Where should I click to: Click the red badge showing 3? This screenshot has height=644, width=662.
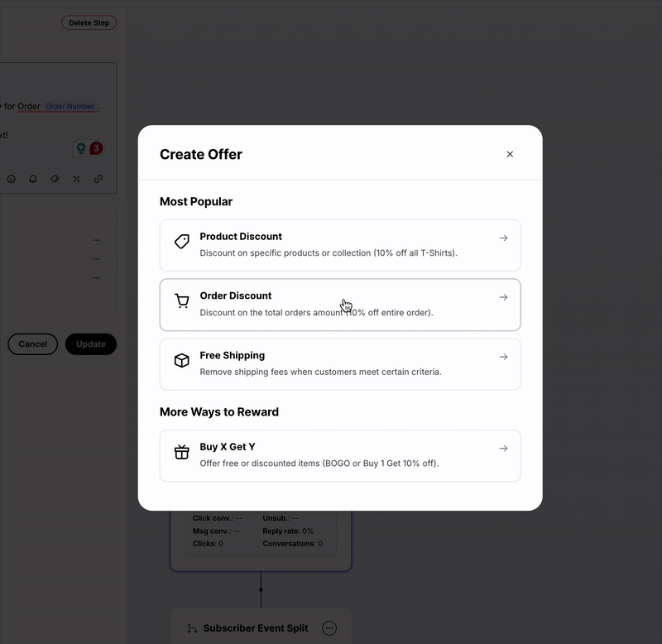tap(96, 148)
